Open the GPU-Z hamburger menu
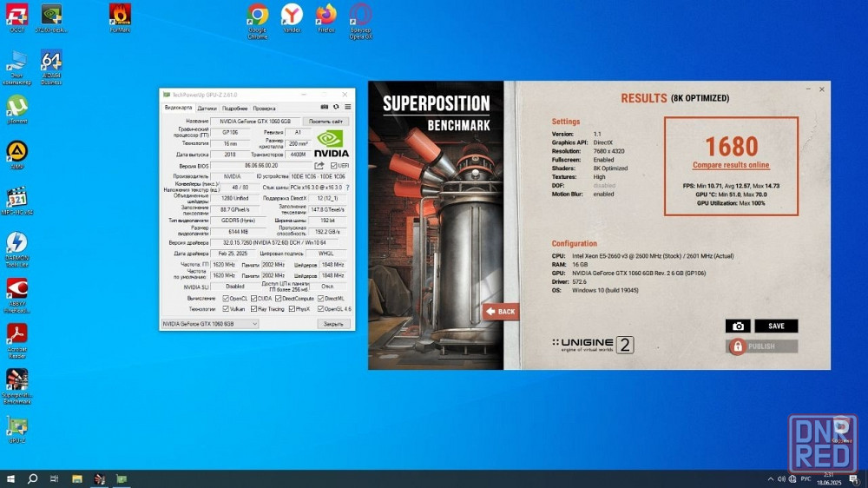 pos(348,107)
